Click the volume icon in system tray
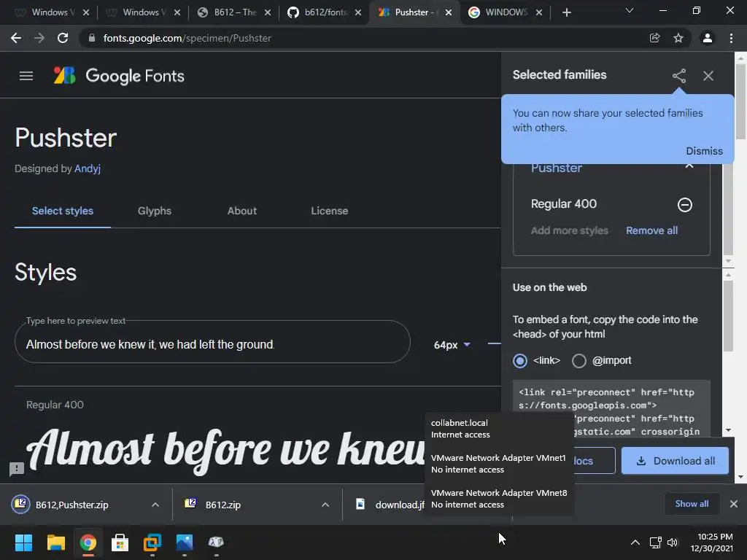 (x=672, y=542)
